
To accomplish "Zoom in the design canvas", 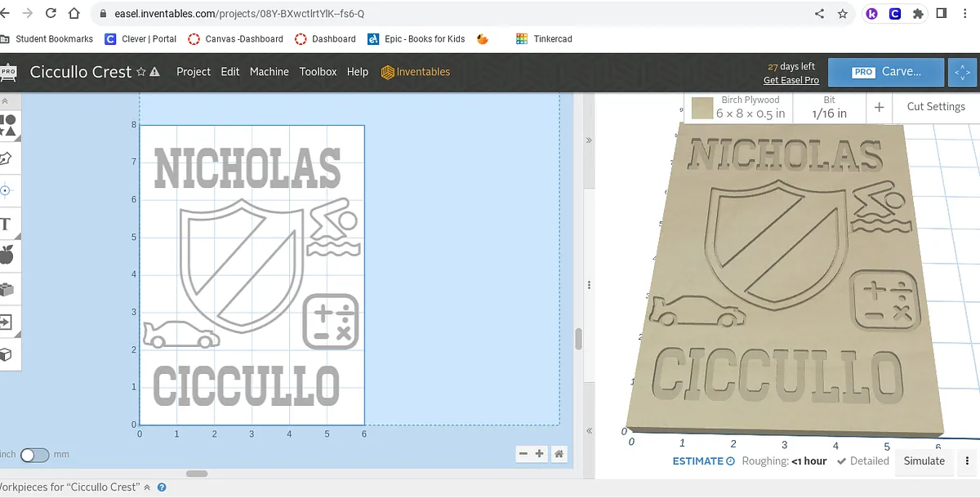I will coord(540,454).
